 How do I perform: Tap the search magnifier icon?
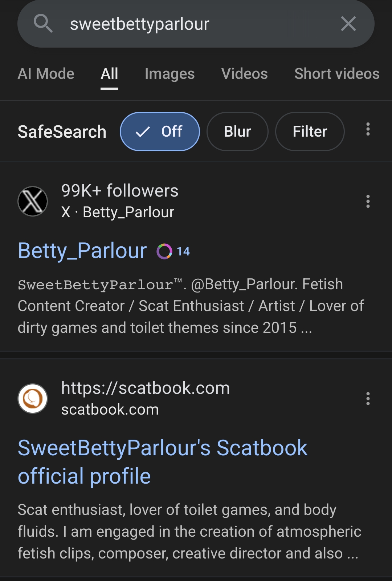[x=43, y=24]
